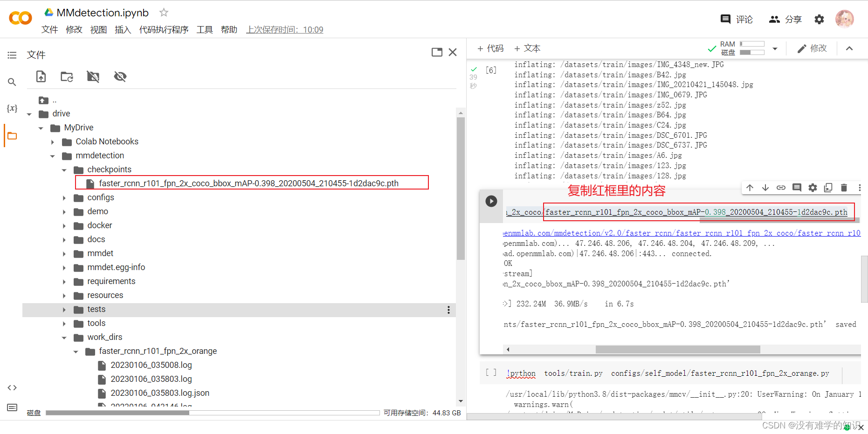Mirror cell in tab icon

828,188
